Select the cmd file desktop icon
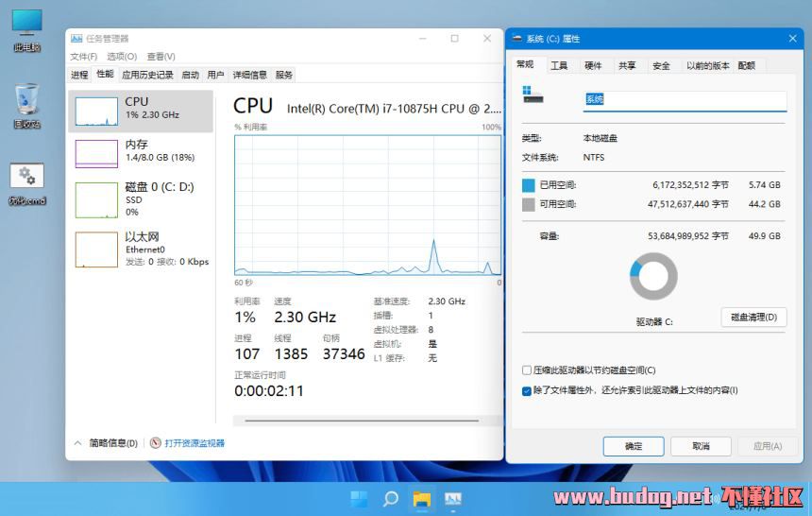Viewport: 812px width, 516px height. pyautogui.click(x=27, y=184)
